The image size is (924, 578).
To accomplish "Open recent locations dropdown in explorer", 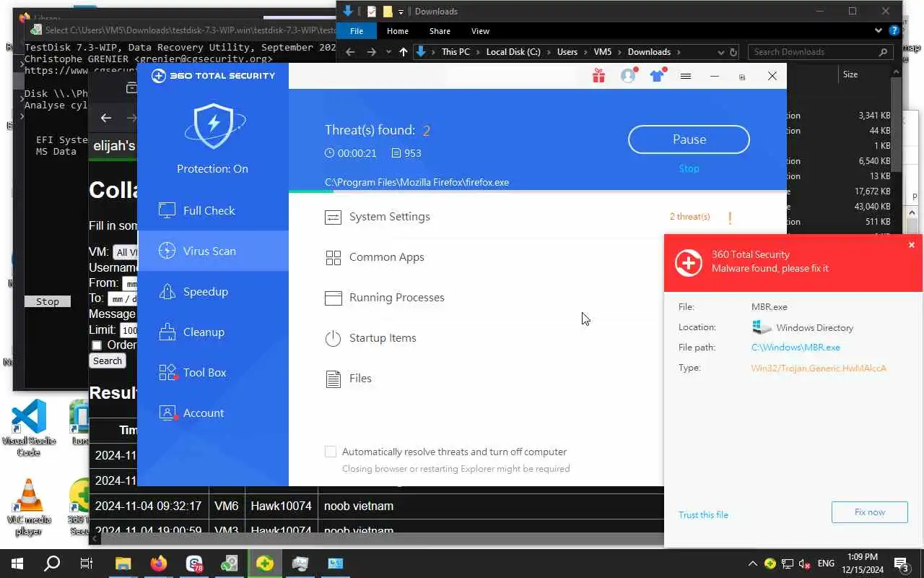I will (388, 52).
